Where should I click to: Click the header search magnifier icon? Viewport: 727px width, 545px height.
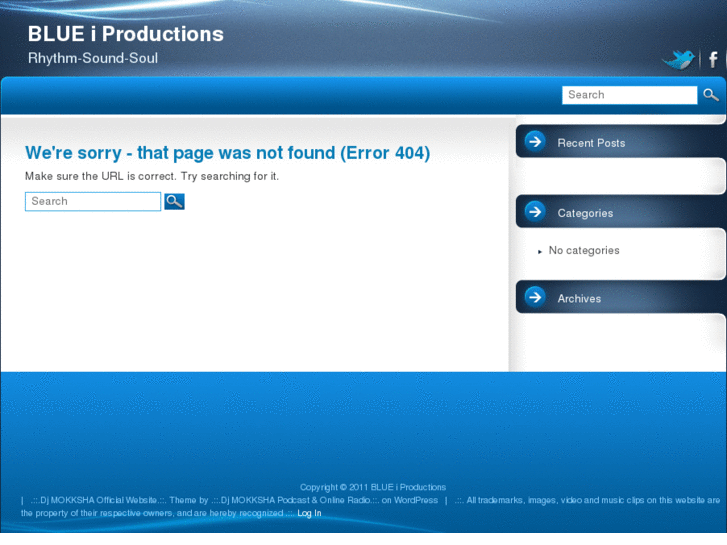click(x=710, y=95)
